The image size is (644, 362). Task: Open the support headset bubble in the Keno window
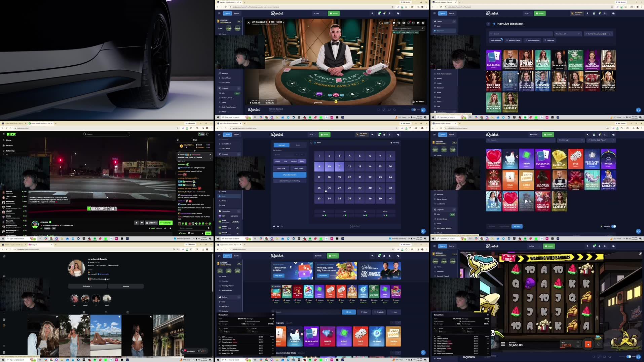(x=423, y=231)
